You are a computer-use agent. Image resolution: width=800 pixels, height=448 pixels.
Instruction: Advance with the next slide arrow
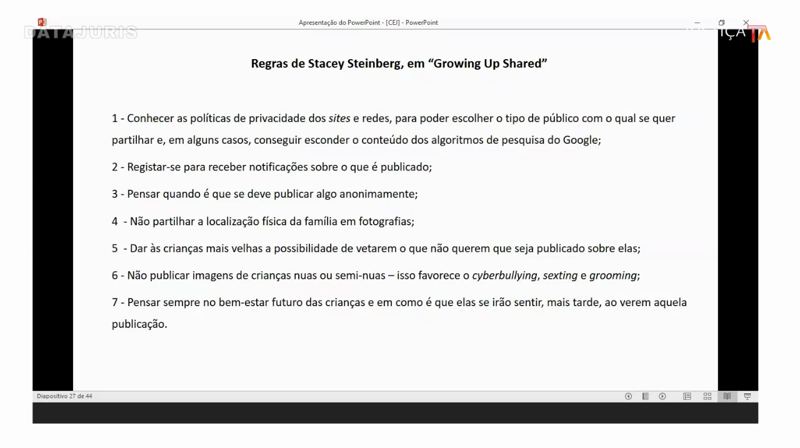click(x=662, y=397)
